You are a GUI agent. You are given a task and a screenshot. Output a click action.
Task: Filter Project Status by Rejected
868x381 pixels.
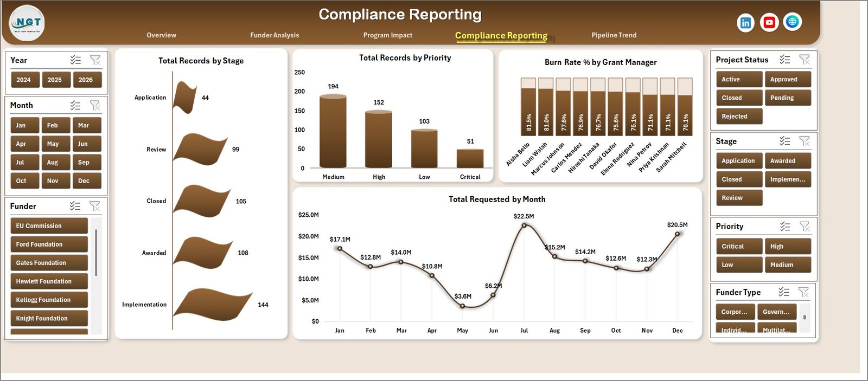(x=739, y=116)
